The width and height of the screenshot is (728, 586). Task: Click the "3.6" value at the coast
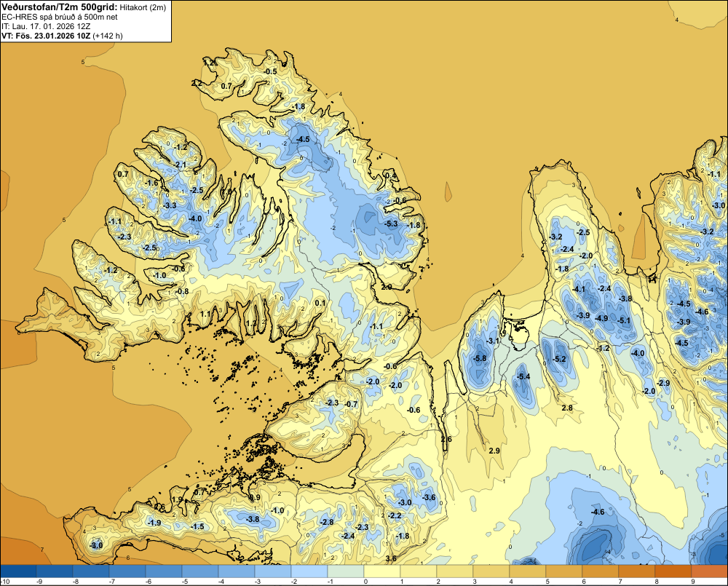point(392,558)
